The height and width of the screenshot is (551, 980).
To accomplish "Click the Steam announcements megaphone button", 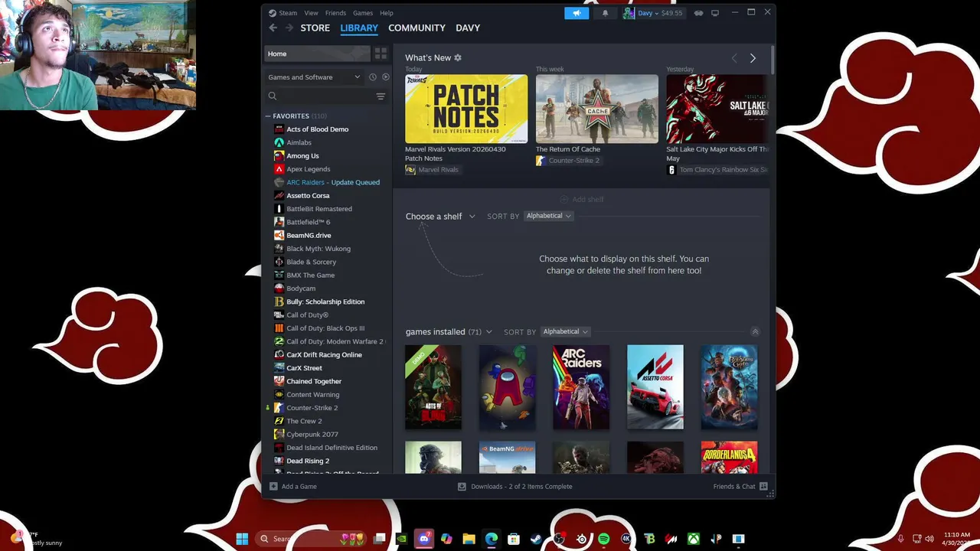I will (577, 13).
